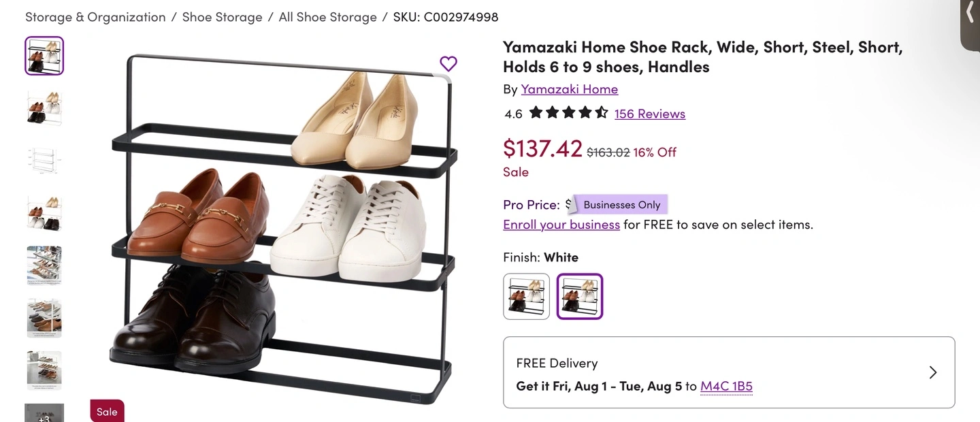View the second thumbnail image
The height and width of the screenshot is (422, 980).
[x=44, y=108]
